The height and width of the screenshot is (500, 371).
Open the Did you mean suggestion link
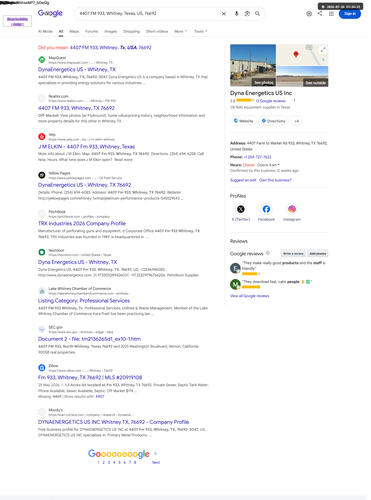point(110,48)
